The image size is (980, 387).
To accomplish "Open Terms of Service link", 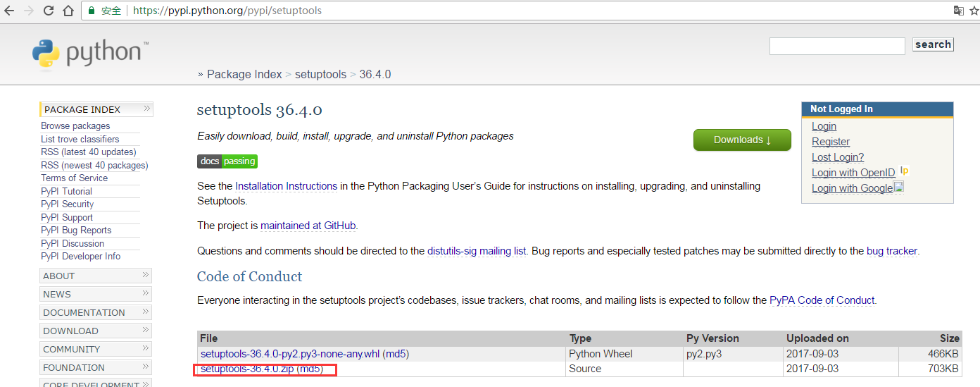I will pyautogui.click(x=74, y=178).
